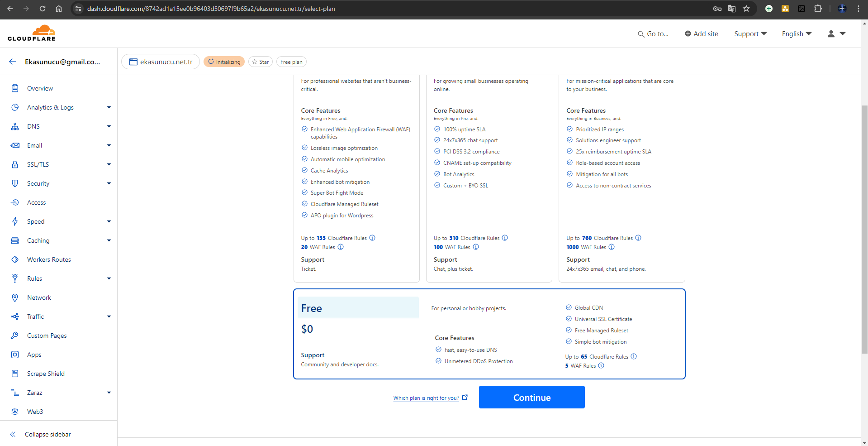The width and height of the screenshot is (868, 446).
Task: Click the Add site button
Action: click(701, 34)
